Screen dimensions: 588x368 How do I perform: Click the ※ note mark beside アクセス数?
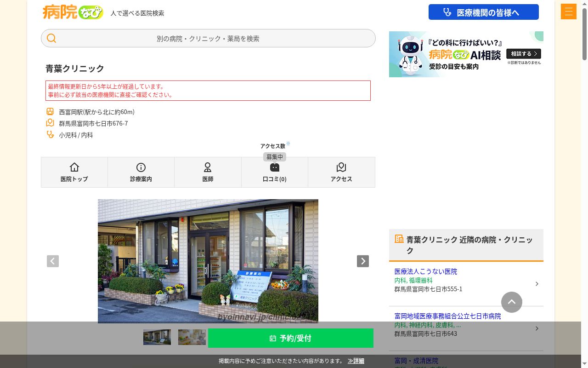coord(288,144)
